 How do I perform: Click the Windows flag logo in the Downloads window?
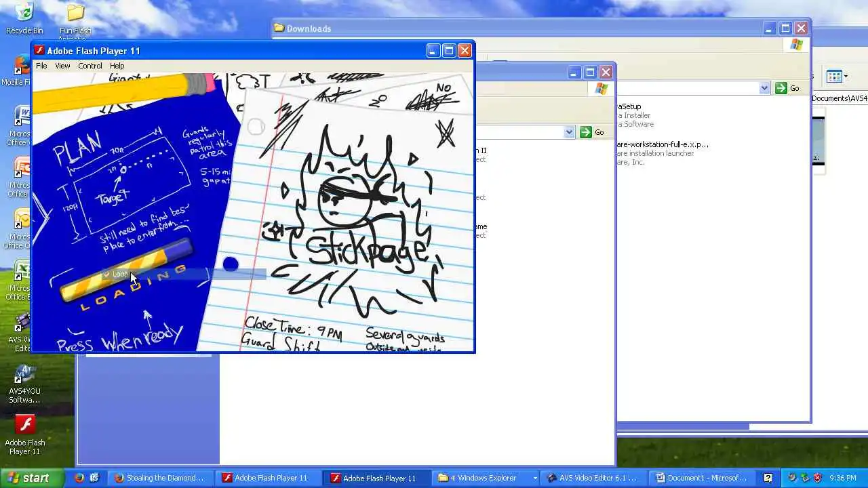[x=797, y=45]
